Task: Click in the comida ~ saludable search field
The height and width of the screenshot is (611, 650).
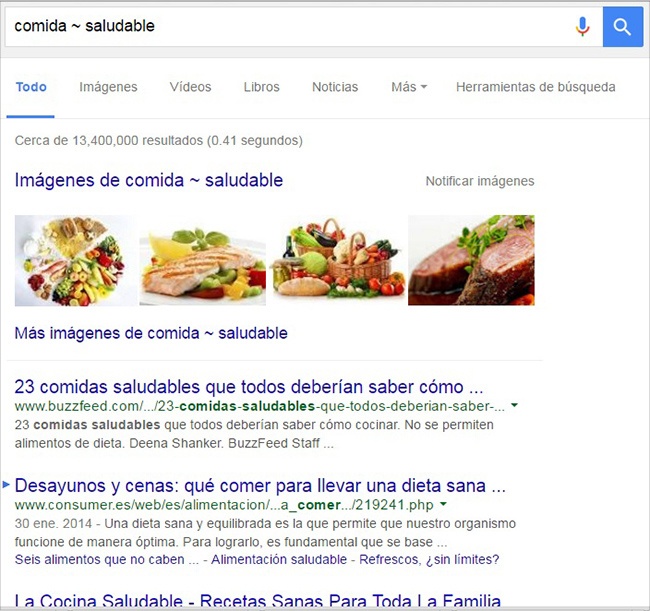Action: [x=290, y=27]
